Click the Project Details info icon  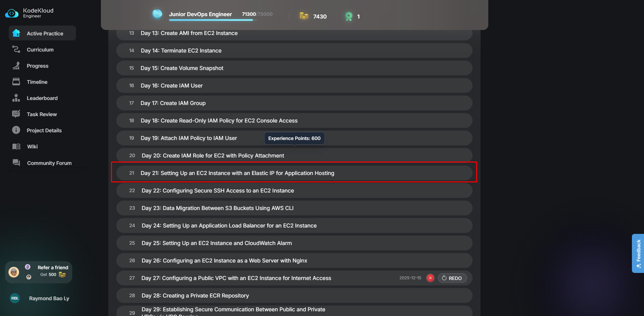[x=16, y=130]
